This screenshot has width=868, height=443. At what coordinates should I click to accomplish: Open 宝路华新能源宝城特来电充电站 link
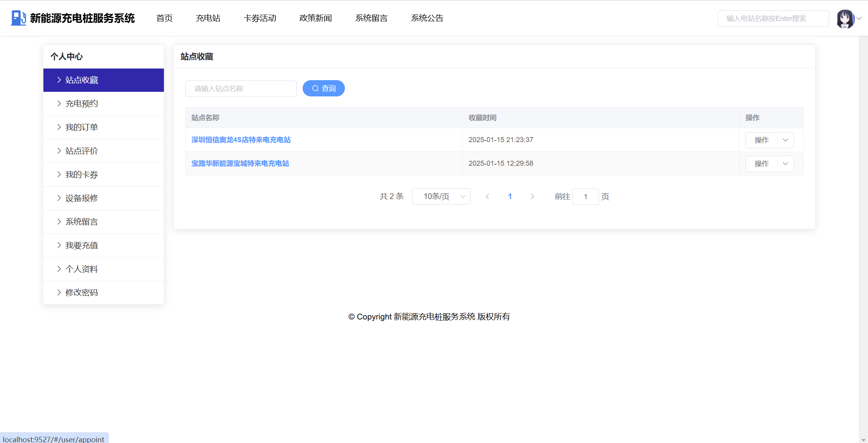tap(240, 163)
